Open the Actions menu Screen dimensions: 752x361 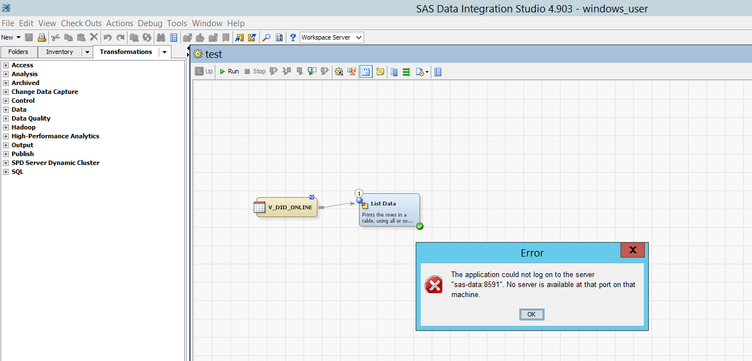[119, 23]
